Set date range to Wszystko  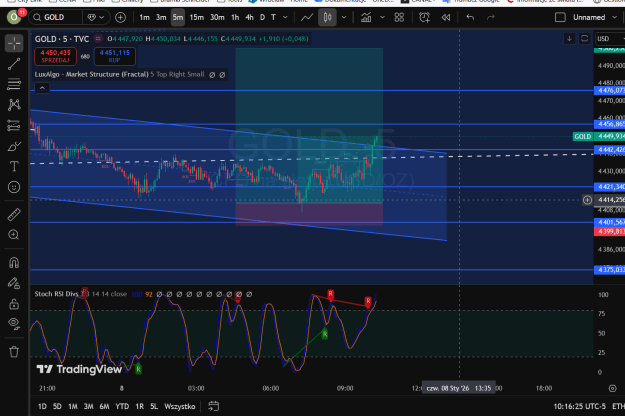[180, 406]
